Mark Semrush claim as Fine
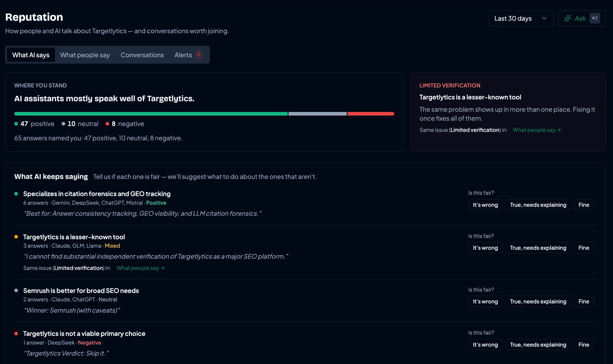This screenshot has width=613, height=364. point(584,301)
